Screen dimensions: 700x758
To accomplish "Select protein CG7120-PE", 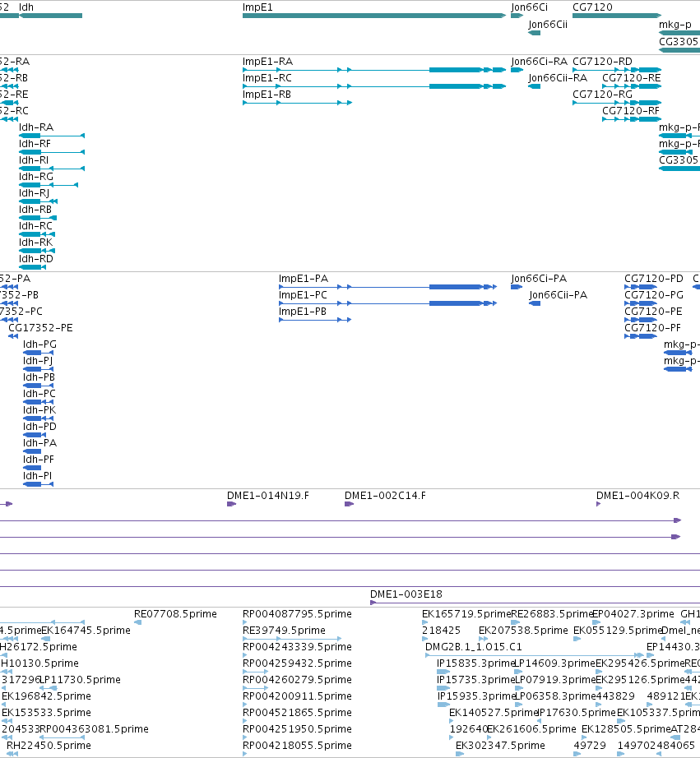I will 641,320.
